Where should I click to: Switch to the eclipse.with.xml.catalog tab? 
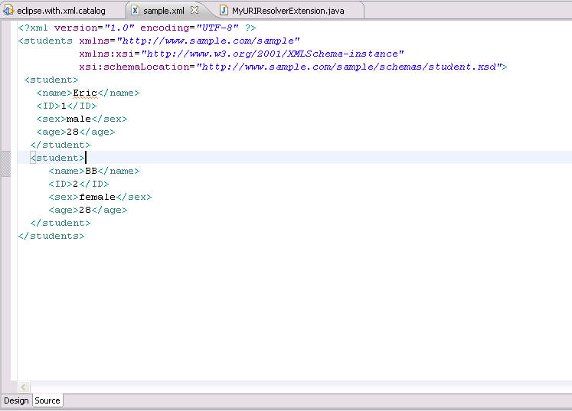(x=60, y=11)
